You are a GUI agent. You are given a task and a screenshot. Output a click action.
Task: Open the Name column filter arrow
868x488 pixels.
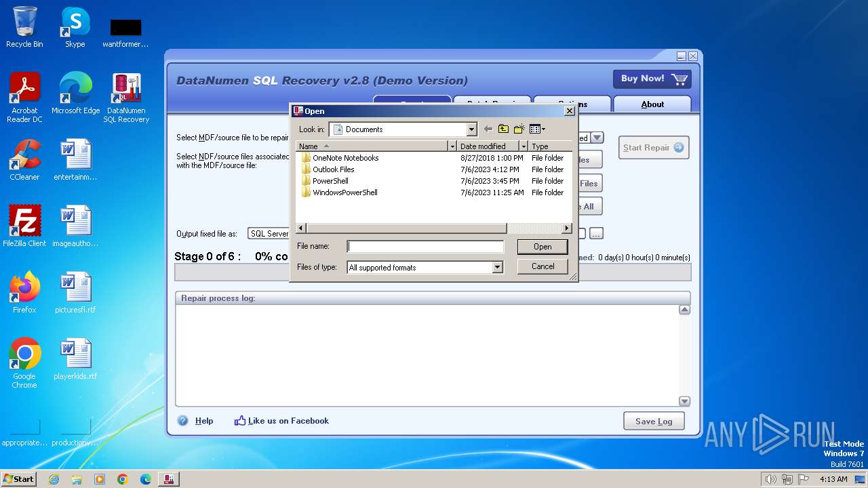point(452,146)
